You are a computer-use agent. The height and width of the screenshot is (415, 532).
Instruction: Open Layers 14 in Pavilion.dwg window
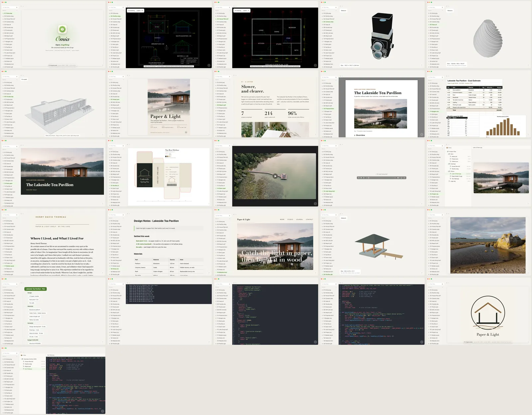[x=140, y=11]
